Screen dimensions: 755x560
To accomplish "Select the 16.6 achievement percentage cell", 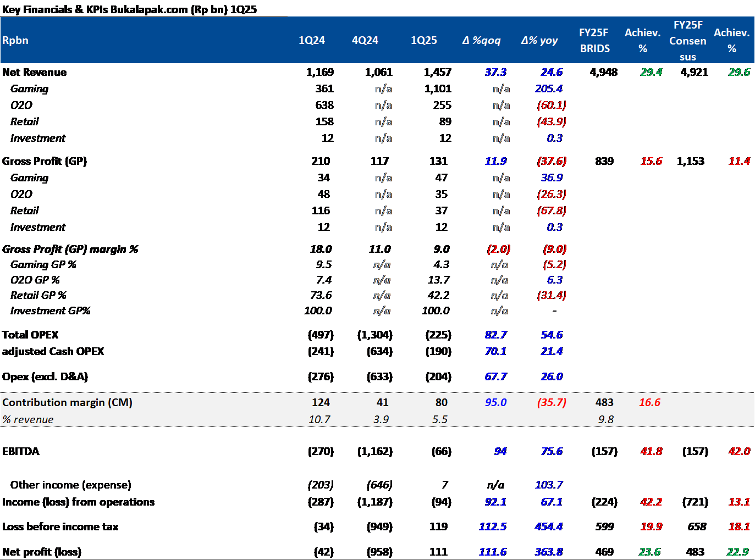I will [x=649, y=402].
